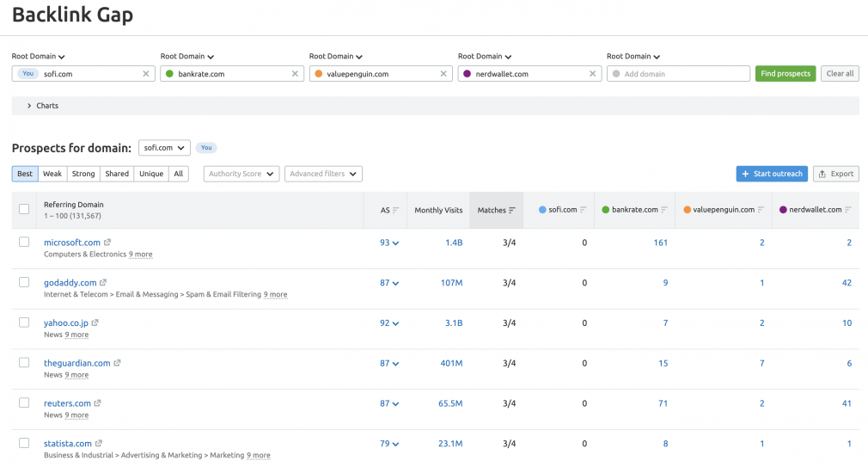Screen dimensions: 868x467
Task: Click bankrate.com backlink count 161
Action: [x=660, y=243]
